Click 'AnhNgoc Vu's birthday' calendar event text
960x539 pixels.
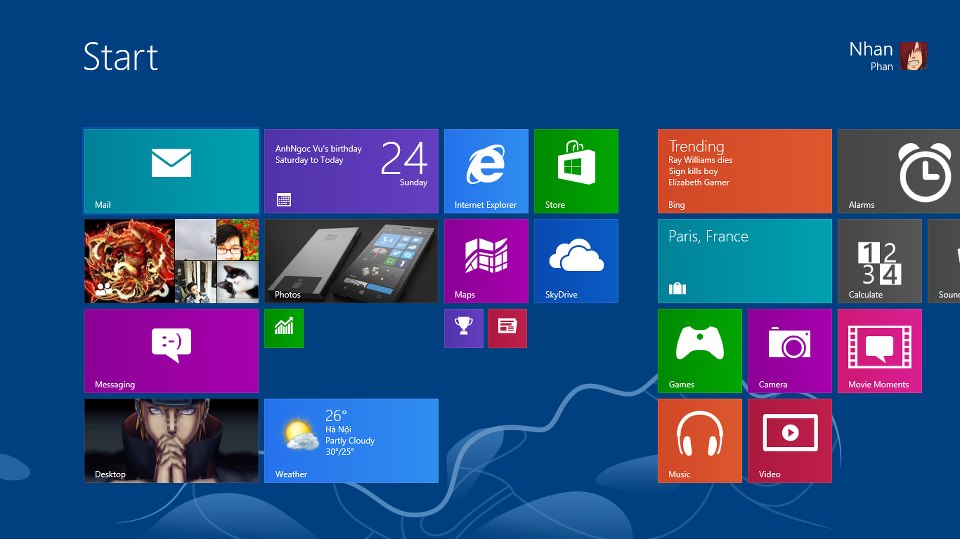[318, 149]
